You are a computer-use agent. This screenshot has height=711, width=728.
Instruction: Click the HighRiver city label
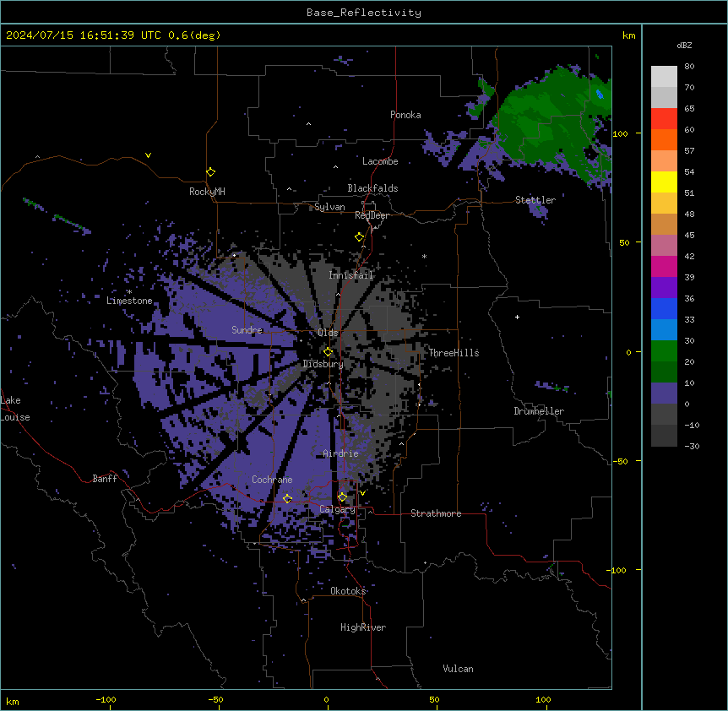[x=363, y=627]
